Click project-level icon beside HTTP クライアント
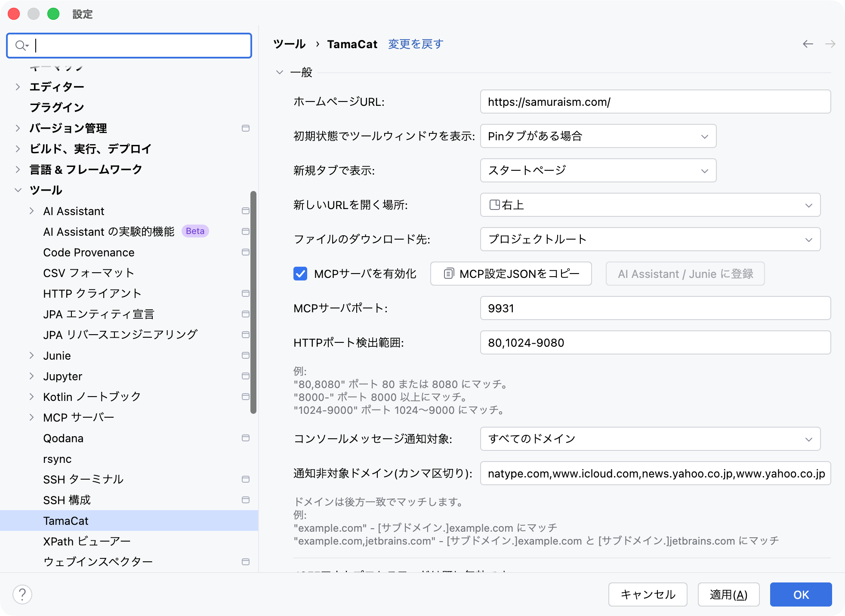This screenshot has width=845, height=616. [x=246, y=293]
